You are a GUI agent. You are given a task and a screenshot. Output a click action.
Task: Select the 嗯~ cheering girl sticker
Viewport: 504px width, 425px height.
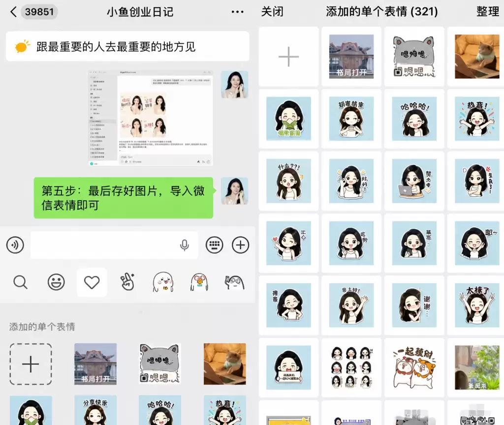click(x=477, y=243)
